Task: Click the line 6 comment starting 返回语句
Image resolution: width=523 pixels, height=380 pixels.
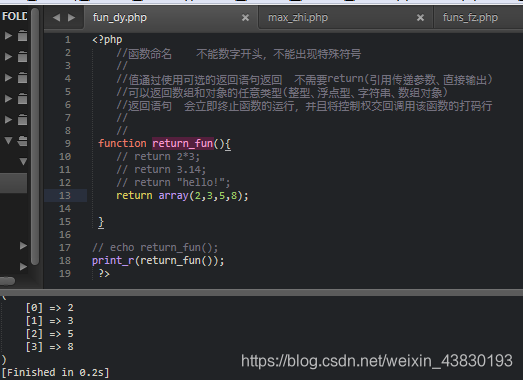Action: click(304, 106)
